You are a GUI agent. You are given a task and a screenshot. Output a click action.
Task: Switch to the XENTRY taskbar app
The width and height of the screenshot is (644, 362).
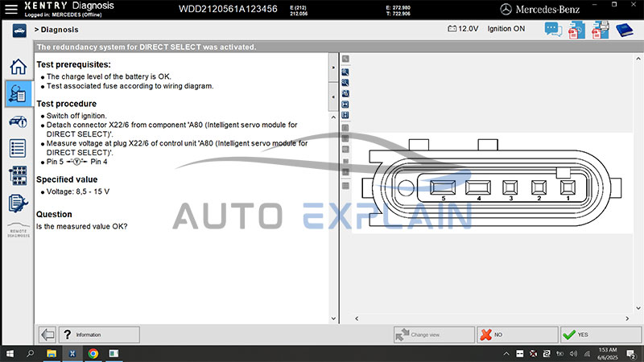point(72,353)
